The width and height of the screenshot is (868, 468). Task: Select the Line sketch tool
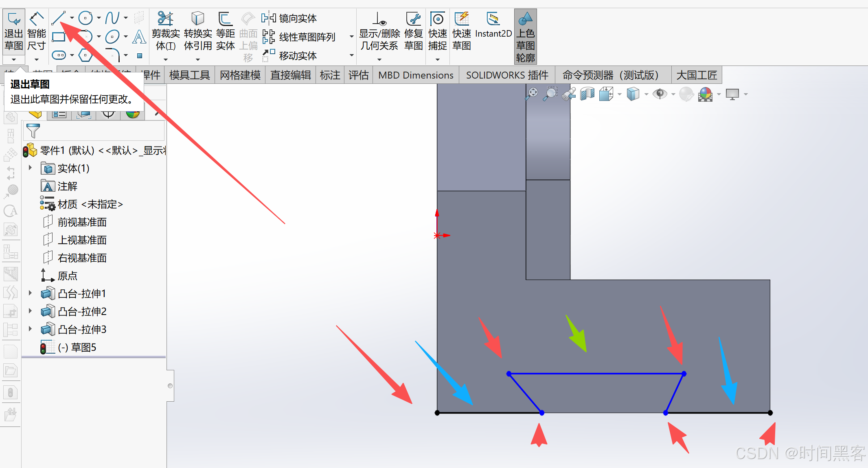[59, 18]
